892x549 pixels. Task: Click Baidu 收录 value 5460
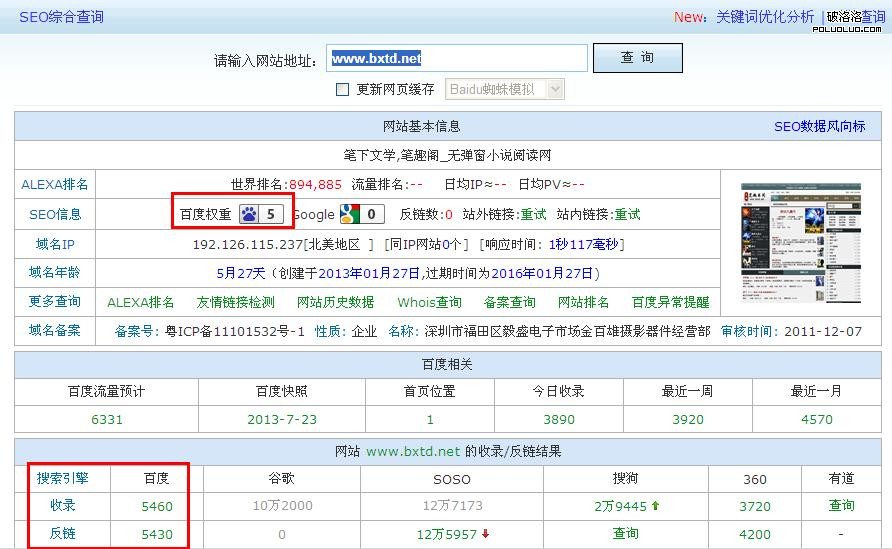pyautogui.click(x=157, y=506)
